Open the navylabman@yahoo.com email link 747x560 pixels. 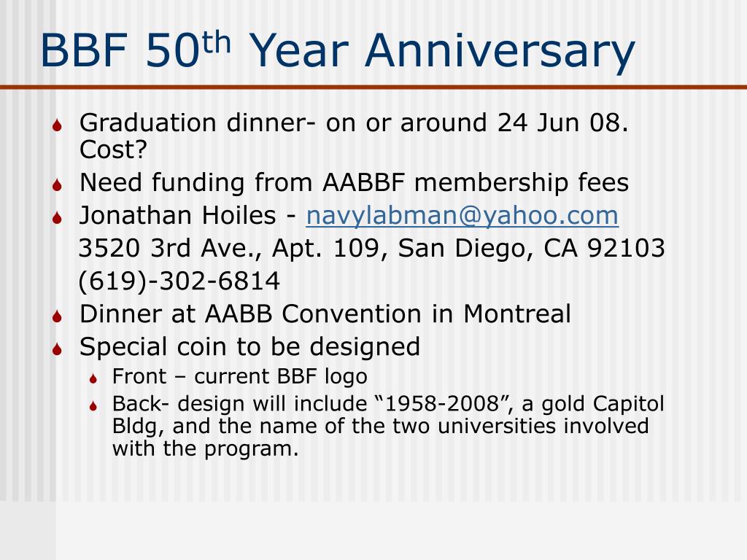coord(462,216)
